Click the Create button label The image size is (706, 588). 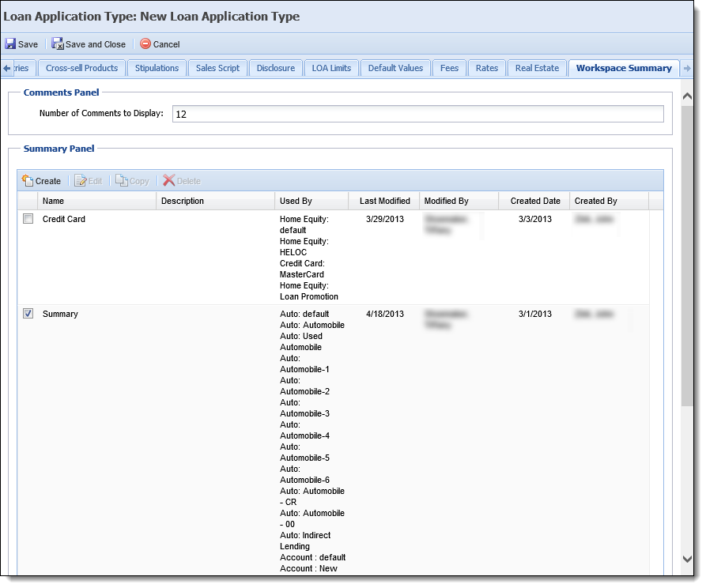click(x=47, y=181)
